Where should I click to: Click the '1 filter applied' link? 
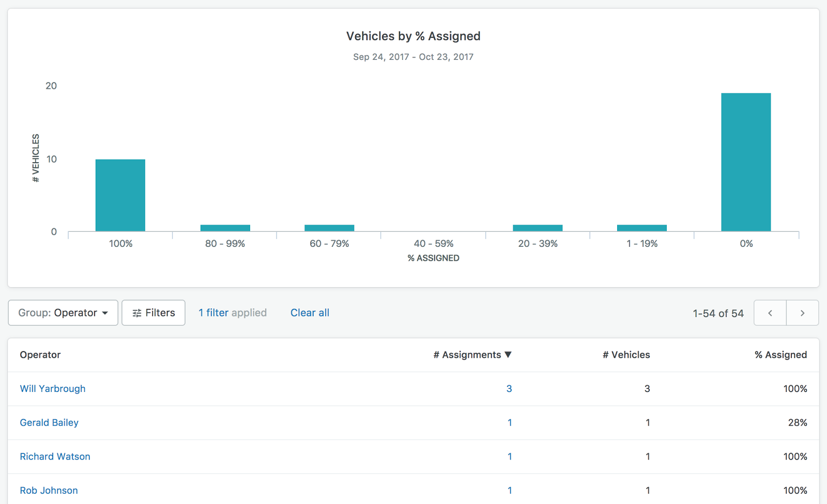233,313
